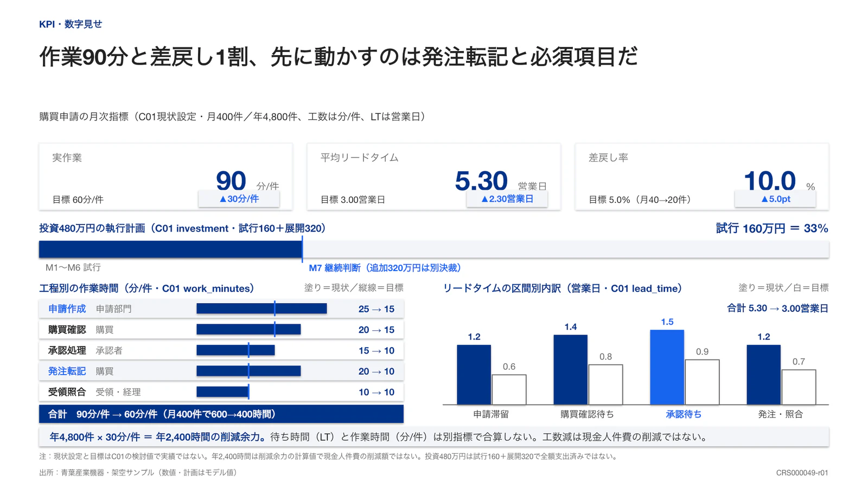Click the 塗り＝現状／白＝目標 legend
The image size is (868, 488).
pos(783,288)
